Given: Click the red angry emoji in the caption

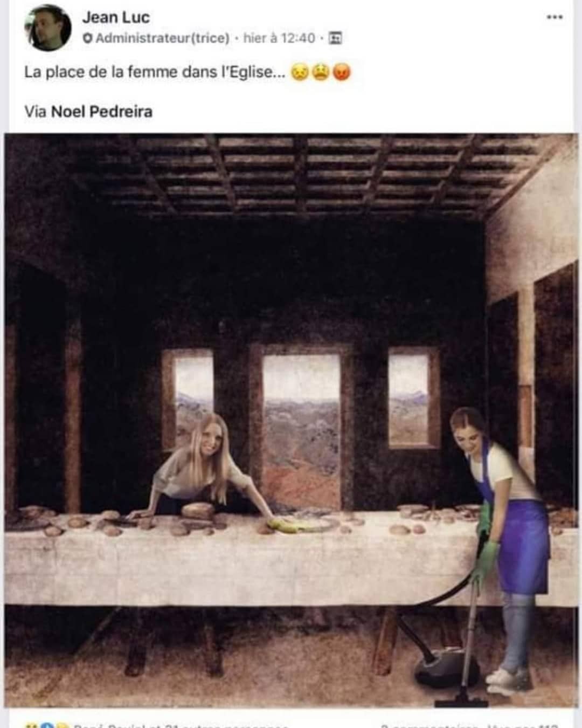Looking at the screenshot, I should (x=342, y=72).
